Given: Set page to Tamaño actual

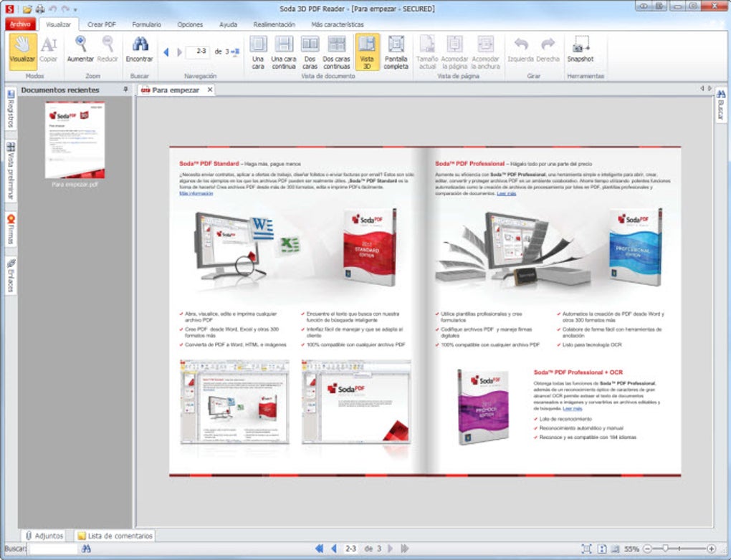Looking at the screenshot, I should (427, 52).
